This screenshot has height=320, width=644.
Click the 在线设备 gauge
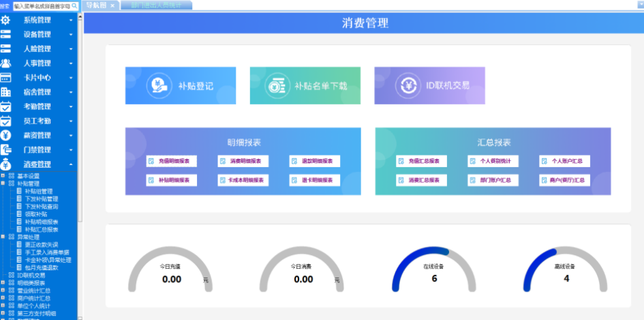(x=434, y=274)
